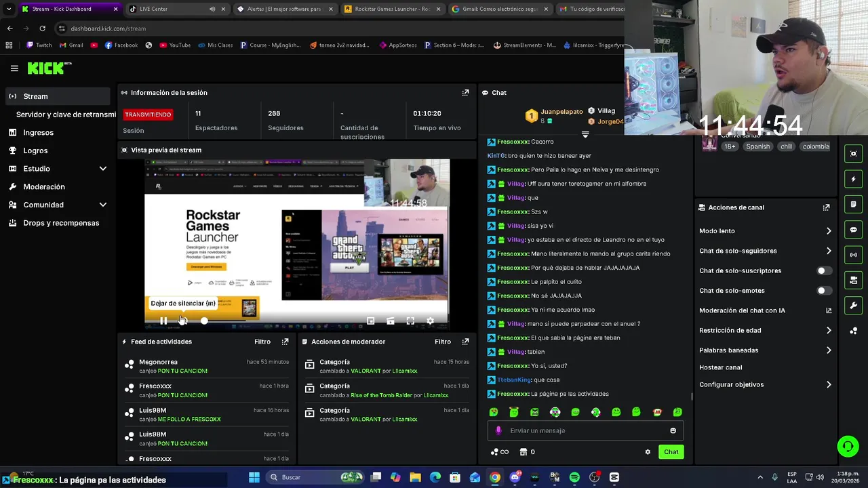Adjust the preview volume slider knob
The height and width of the screenshot is (488, 868).
pos(204,321)
